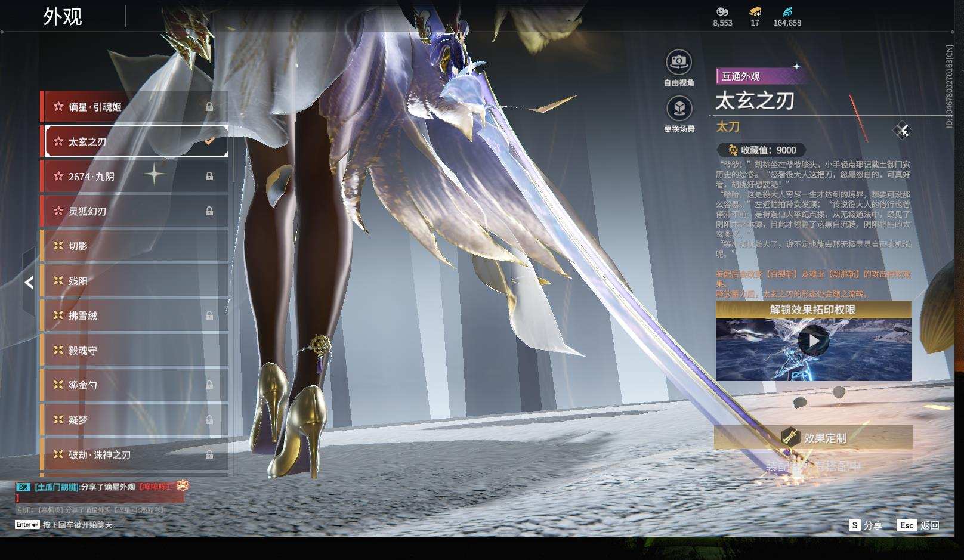Click the lock icon on 疑梦
The height and width of the screenshot is (560, 964).
(209, 420)
